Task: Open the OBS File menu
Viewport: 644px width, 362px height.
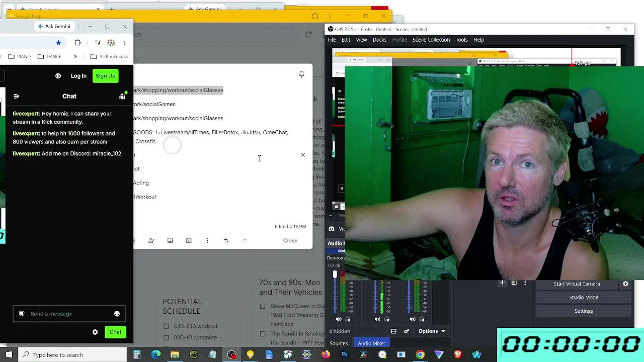Action: tap(332, 40)
